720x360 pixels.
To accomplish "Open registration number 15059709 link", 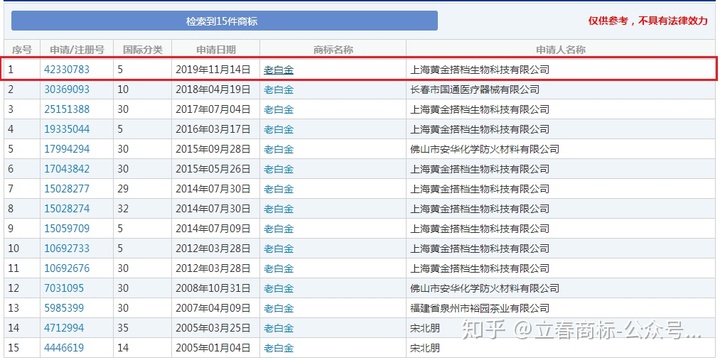I will tap(67, 229).
